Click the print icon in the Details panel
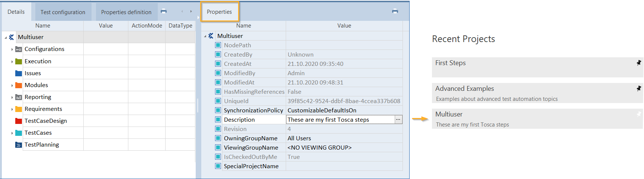644x179 pixels. coord(164,12)
